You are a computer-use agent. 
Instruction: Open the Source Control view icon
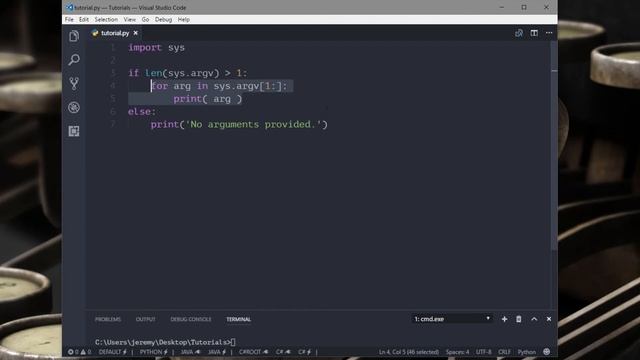(x=74, y=83)
